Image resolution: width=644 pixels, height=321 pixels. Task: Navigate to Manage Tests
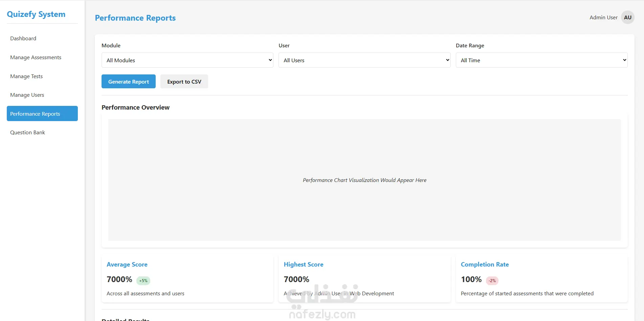(26, 76)
